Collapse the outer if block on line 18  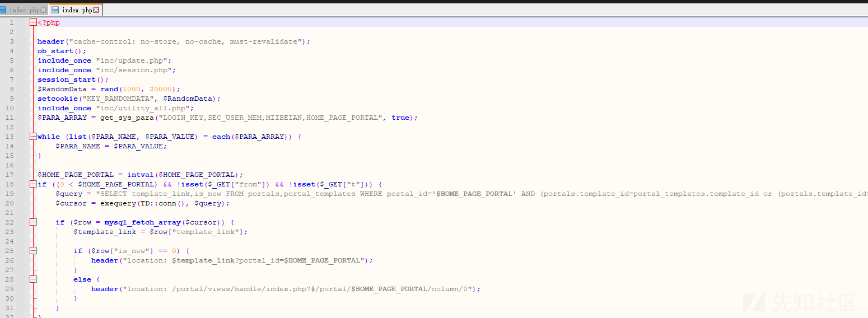click(x=33, y=184)
